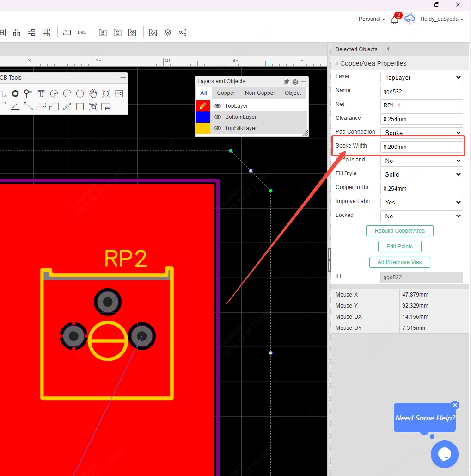Click the blue BottomLayer color swatch

tap(203, 117)
